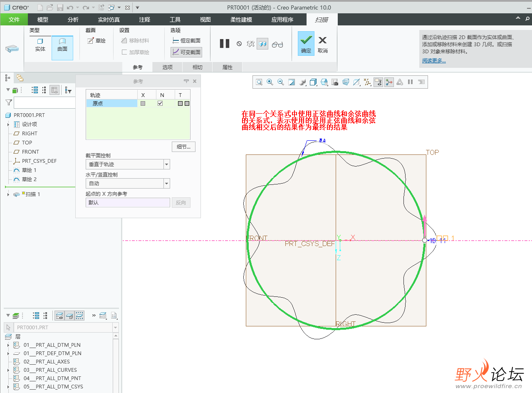Click the Zoom In magnifier icon
Screen dimensions: 532x393
[270, 82]
